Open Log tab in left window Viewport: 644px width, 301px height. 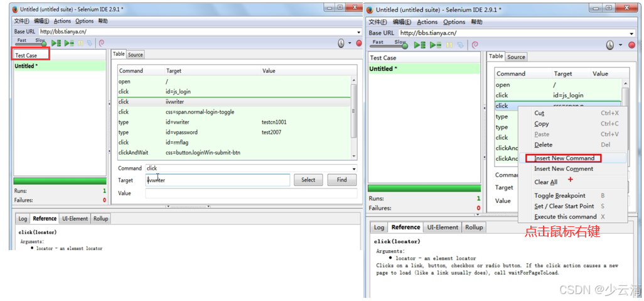pos(23,219)
